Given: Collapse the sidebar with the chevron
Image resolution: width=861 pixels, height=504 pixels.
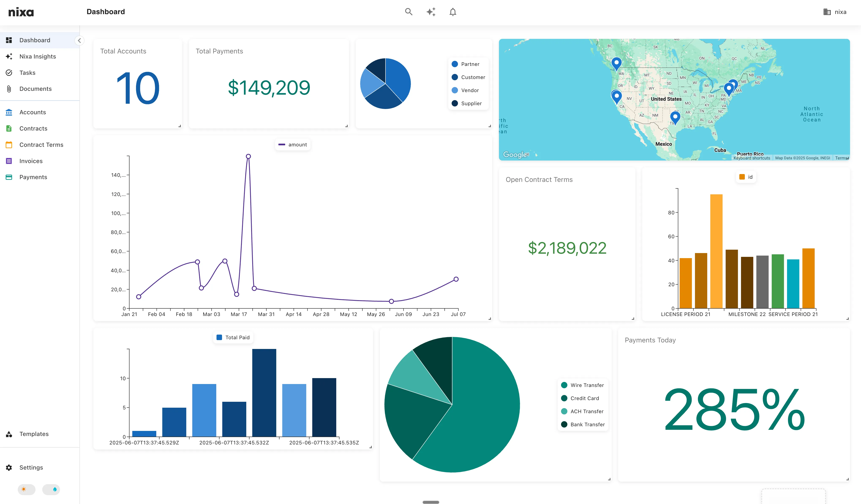Looking at the screenshot, I should (79, 40).
